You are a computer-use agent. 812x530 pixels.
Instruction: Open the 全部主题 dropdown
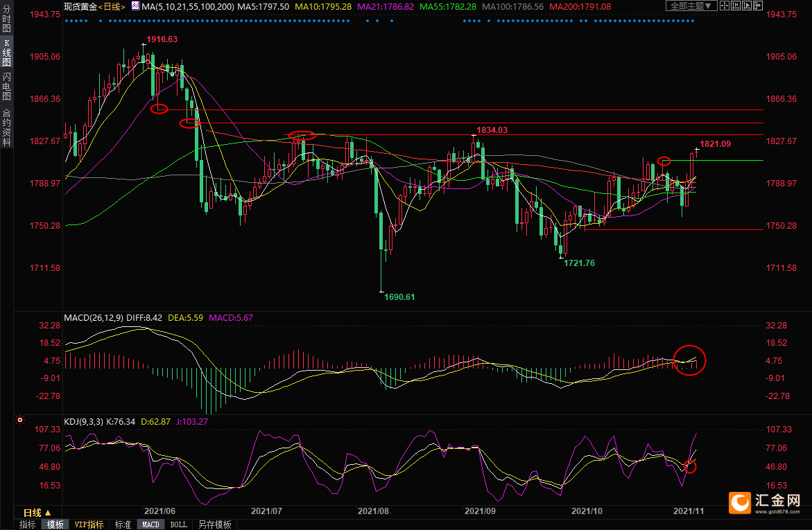(x=691, y=6)
